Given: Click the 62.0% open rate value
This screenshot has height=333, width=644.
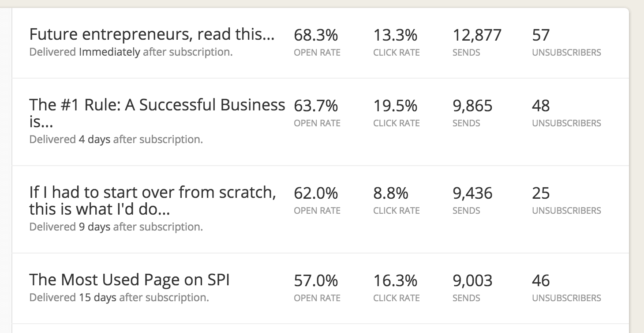Looking at the screenshot, I should tap(316, 193).
